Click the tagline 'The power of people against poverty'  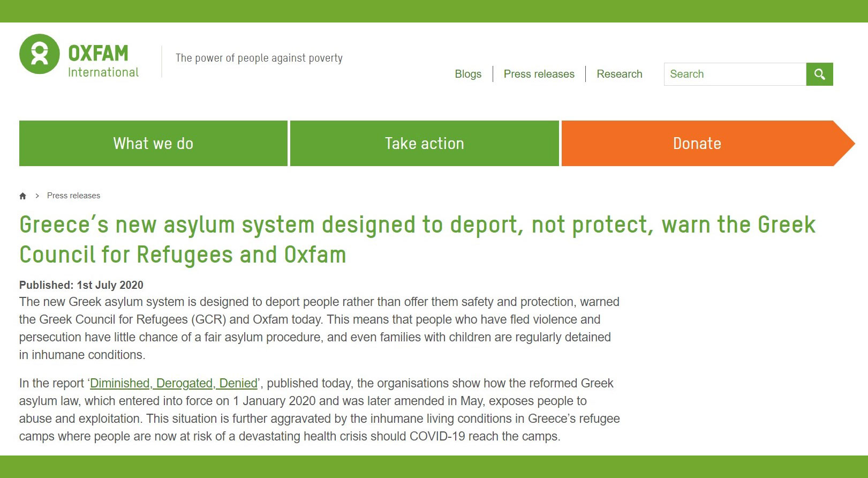tap(259, 58)
